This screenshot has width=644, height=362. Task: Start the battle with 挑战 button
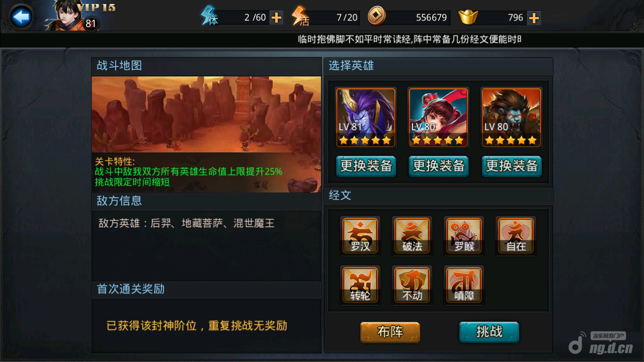click(x=489, y=332)
